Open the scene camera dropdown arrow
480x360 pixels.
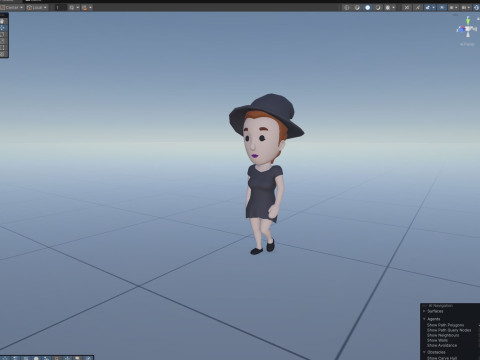pos(469,7)
